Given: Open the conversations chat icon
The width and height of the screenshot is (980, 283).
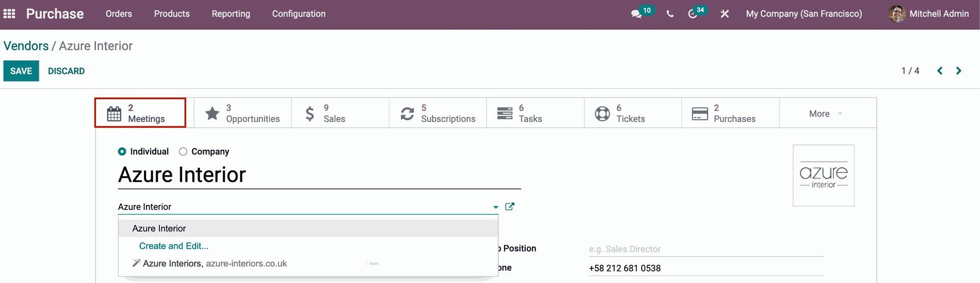Looking at the screenshot, I should [x=636, y=14].
